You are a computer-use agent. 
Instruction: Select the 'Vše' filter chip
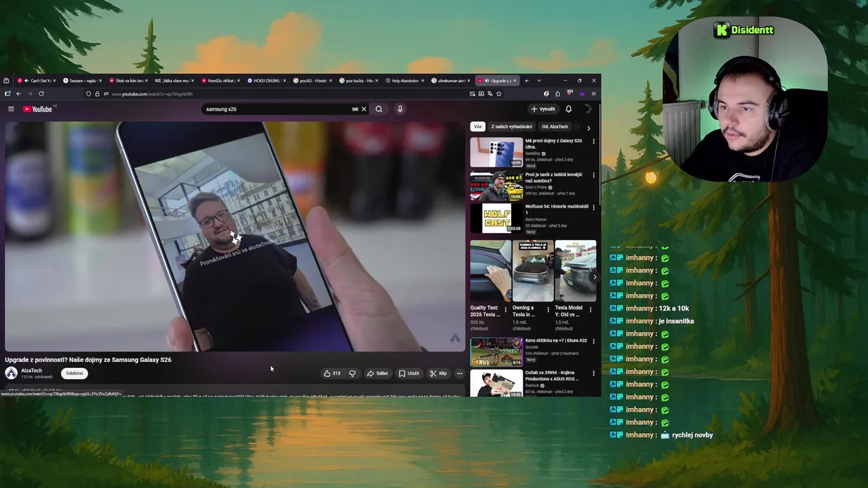[477, 127]
